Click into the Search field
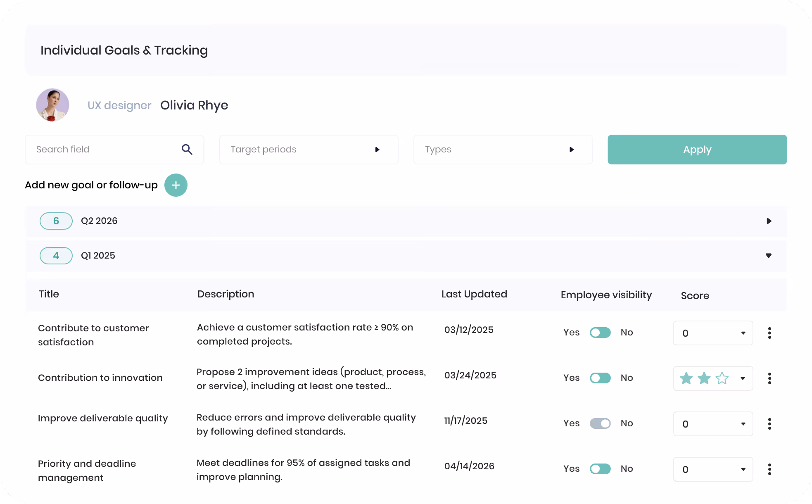812x504 pixels. coord(114,150)
